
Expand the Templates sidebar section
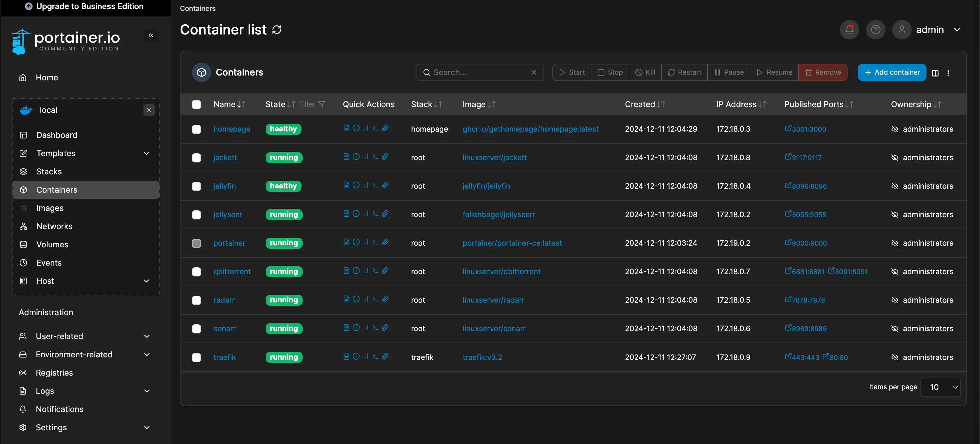pos(146,153)
